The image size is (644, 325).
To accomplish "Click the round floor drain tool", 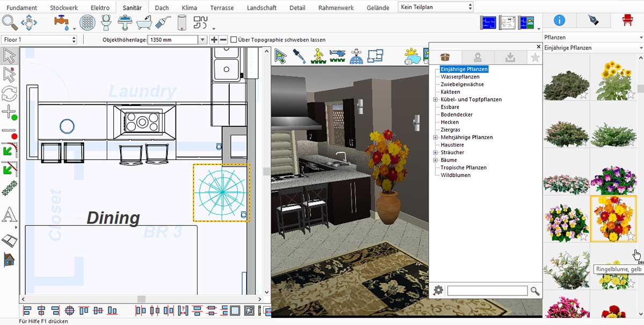I will click(87, 23).
